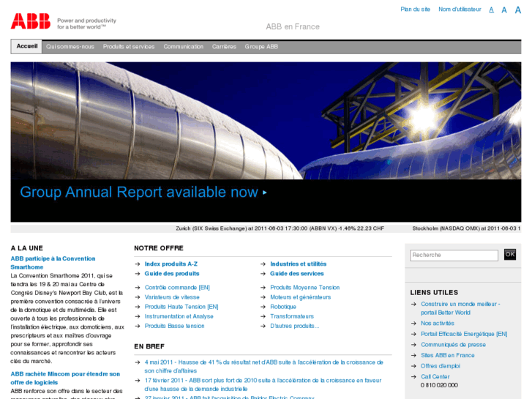Click arrow icon beside Call Center
The height and width of the screenshot is (399, 532).
413,376
